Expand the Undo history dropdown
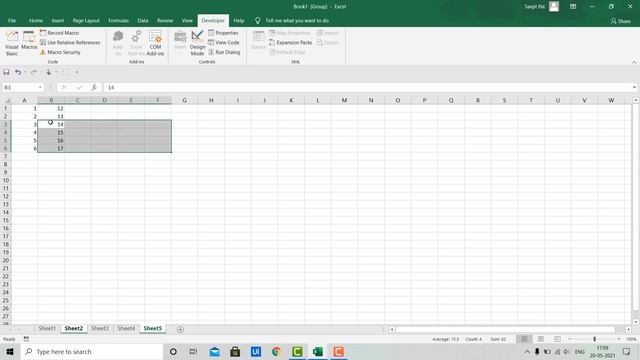The width and height of the screenshot is (640, 360). click(25, 72)
